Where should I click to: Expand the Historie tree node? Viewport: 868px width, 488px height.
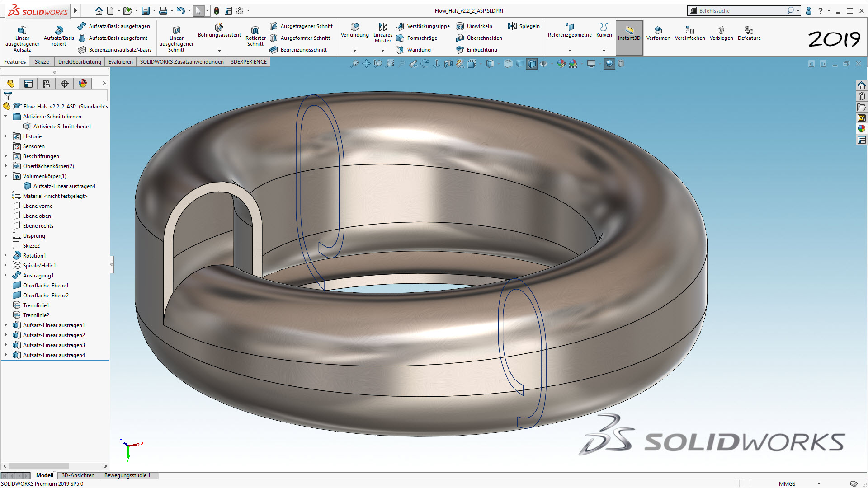(5, 136)
